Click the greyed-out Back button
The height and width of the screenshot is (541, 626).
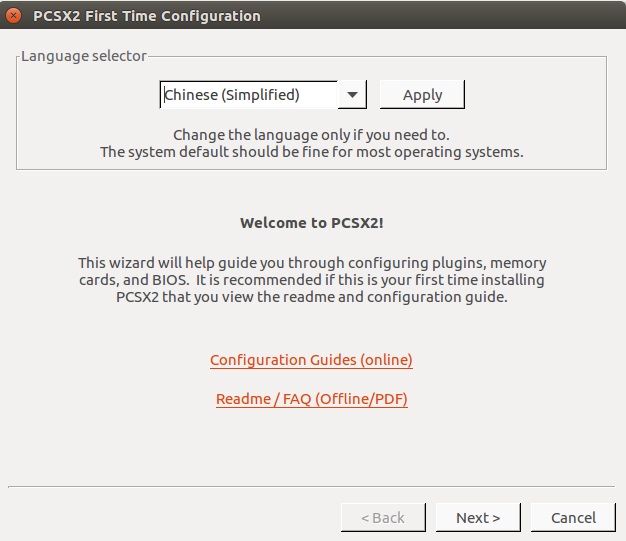[x=383, y=517]
